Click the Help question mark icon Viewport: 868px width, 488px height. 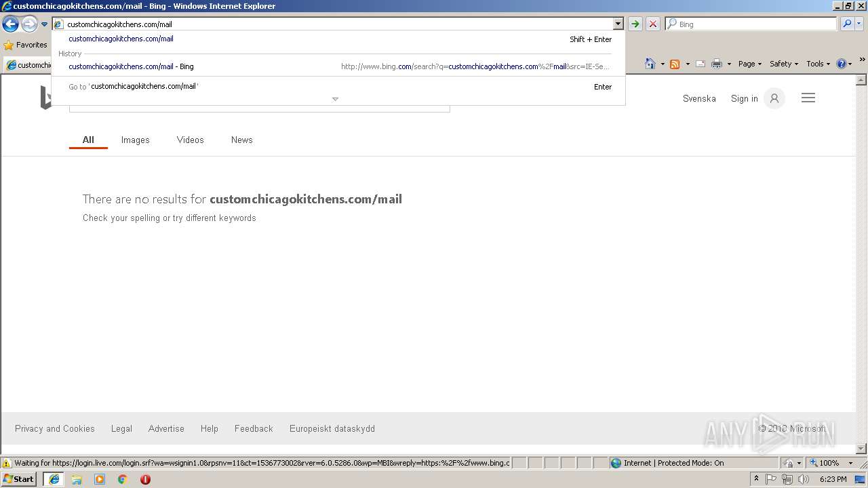[x=842, y=64]
